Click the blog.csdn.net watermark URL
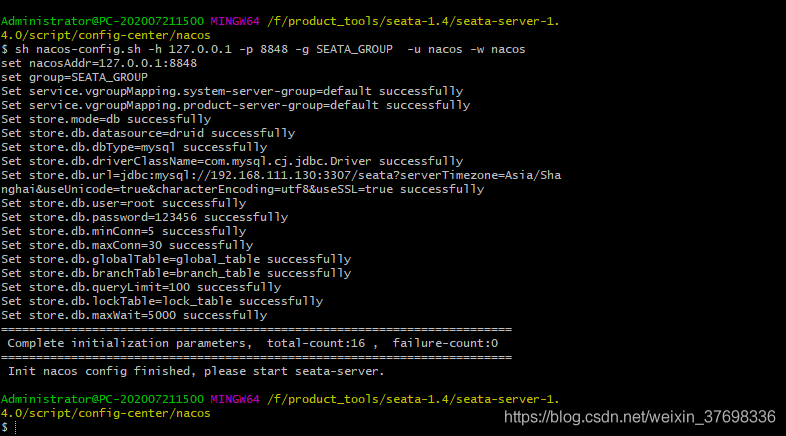The image size is (786, 436). click(x=640, y=416)
